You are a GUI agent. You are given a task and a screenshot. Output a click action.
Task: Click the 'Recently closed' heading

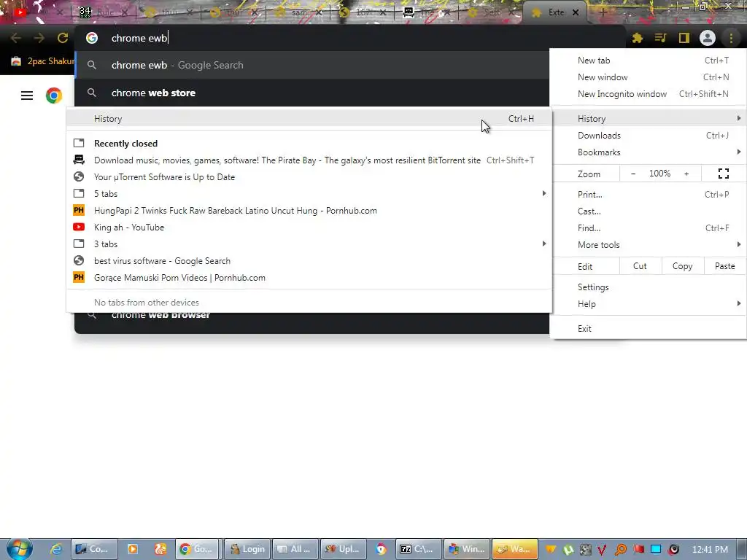[125, 144]
